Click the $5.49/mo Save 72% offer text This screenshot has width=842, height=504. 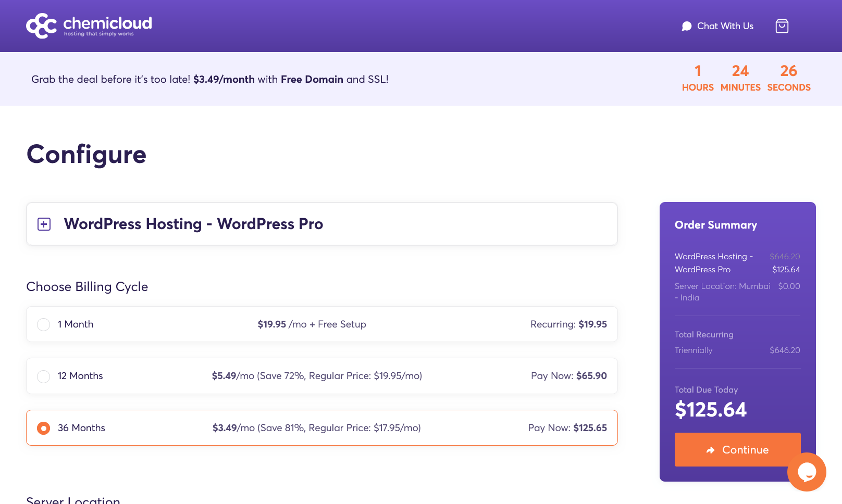click(317, 376)
